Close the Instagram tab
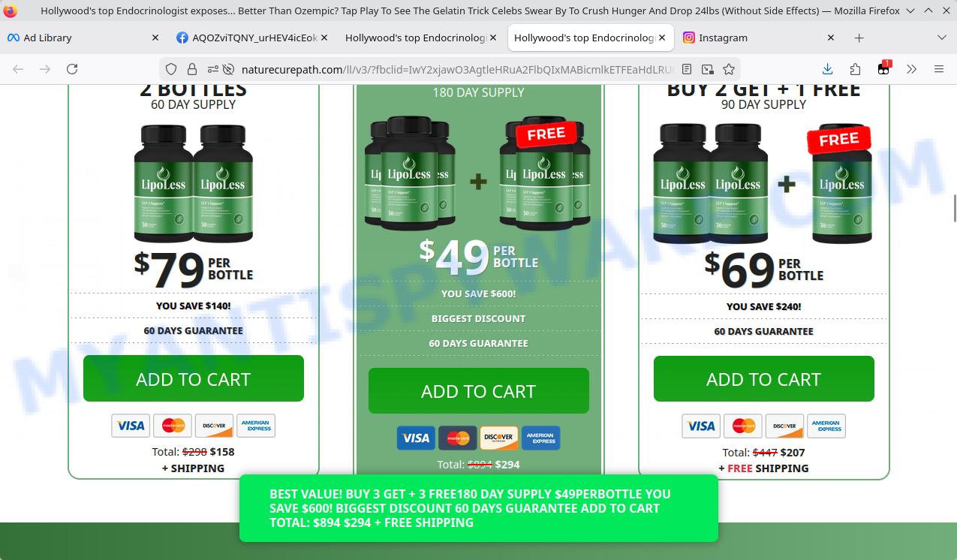This screenshot has height=560, width=957. (831, 38)
